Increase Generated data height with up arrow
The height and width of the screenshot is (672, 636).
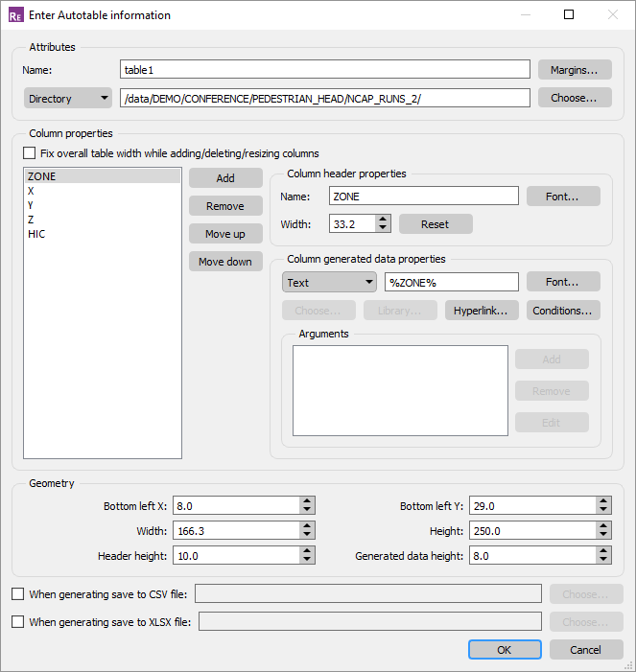(603, 550)
